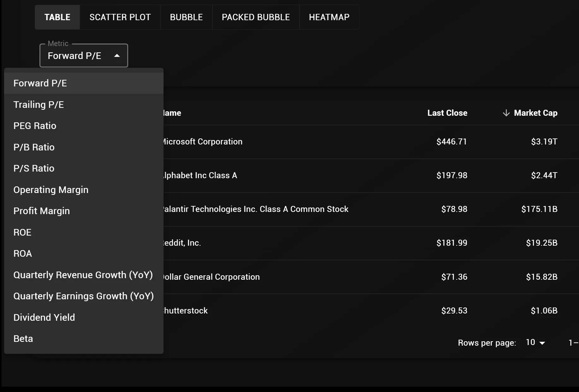
Task: Choose ROE metric option
Action: (84, 232)
